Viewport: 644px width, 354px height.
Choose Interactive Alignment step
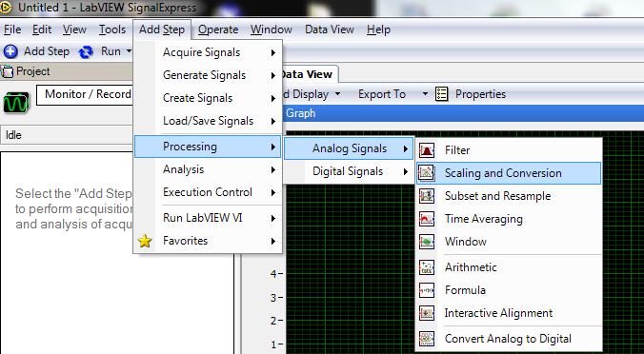(509, 313)
